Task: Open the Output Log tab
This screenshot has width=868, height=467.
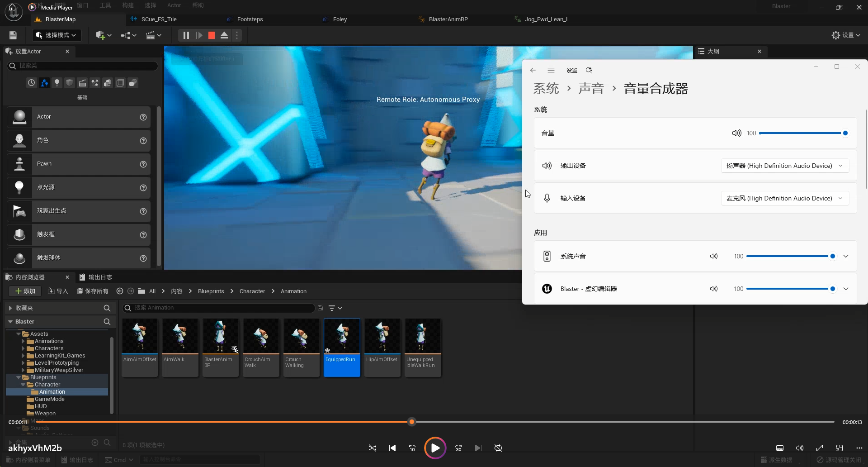Action: [95, 277]
